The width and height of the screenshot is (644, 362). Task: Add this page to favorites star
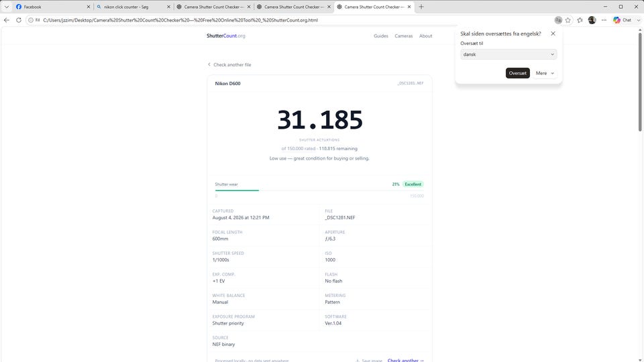568,20
